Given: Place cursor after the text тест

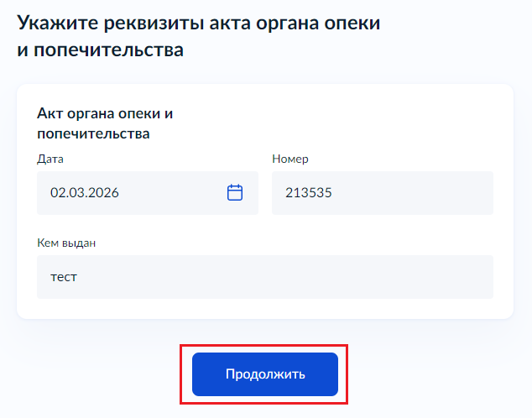Looking at the screenshot, I should [x=78, y=276].
